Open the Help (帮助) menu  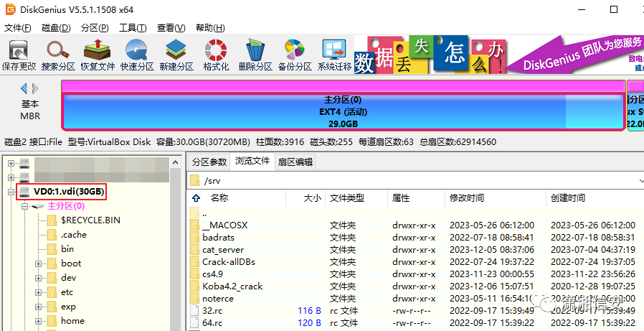[210, 28]
